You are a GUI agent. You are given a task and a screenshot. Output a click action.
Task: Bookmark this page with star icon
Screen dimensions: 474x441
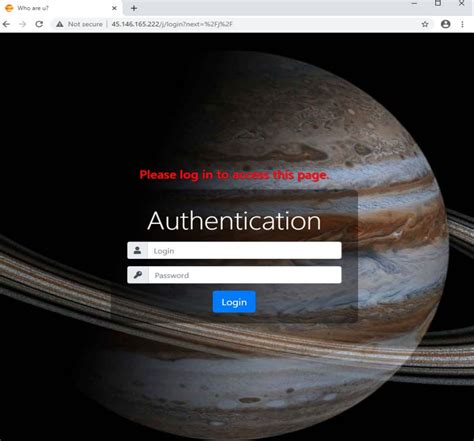(x=425, y=24)
